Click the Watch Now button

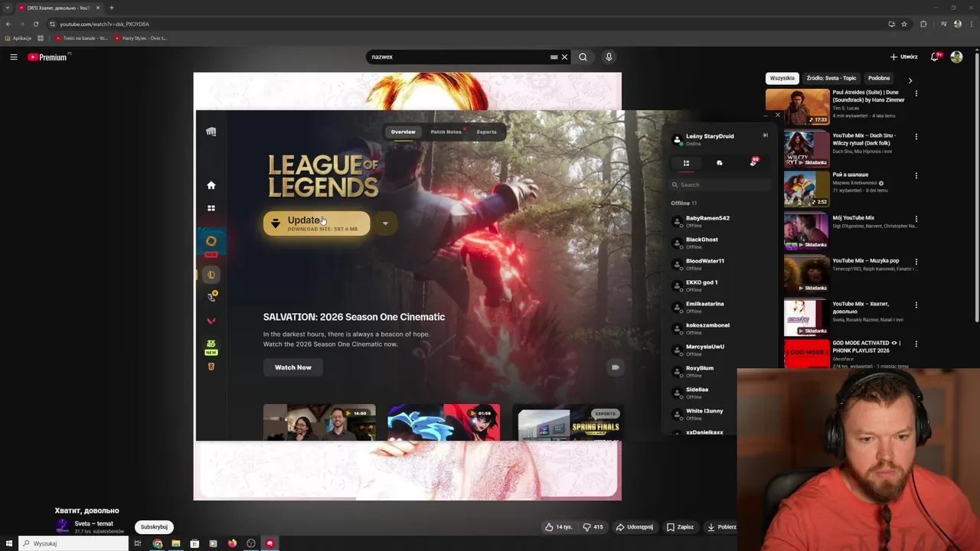[293, 367]
